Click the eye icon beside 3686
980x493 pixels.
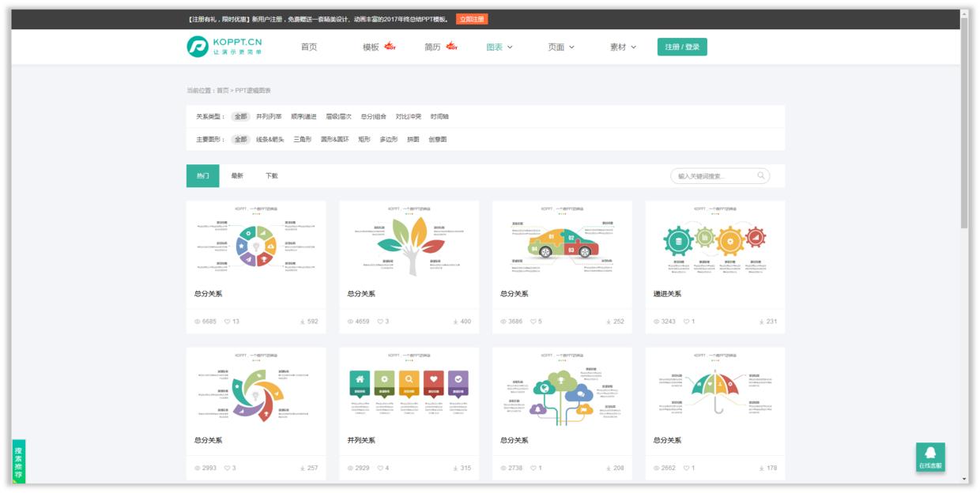point(503,322)
